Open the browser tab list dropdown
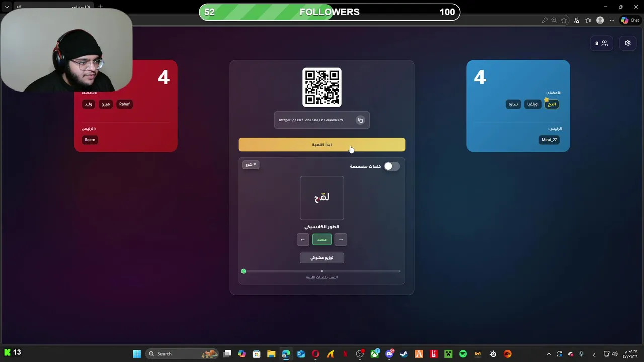 7,7
